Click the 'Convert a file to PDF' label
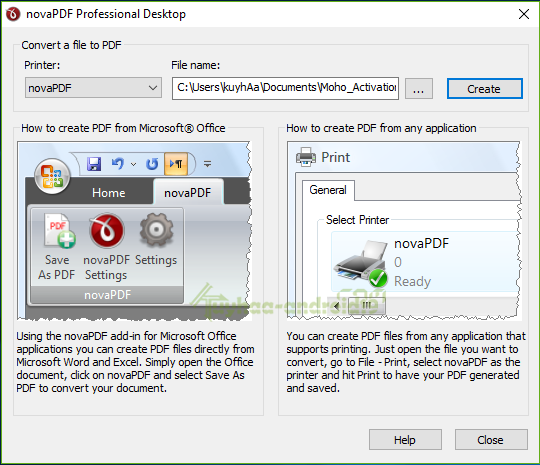This screenshot has height=465, width=540. tap(71, 45)
